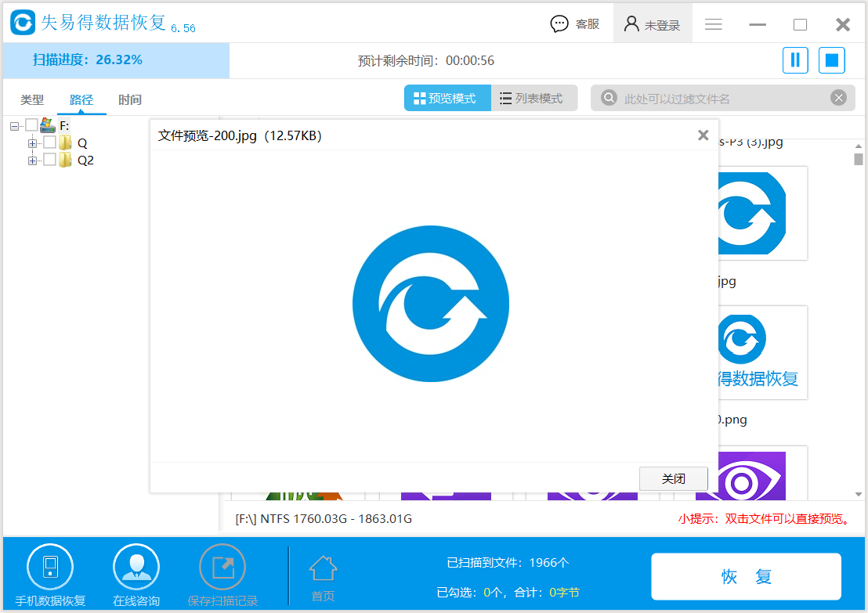Screen dimensions: 868x613
Task: Select 列表模式 list mode
Action: point(533,98)
